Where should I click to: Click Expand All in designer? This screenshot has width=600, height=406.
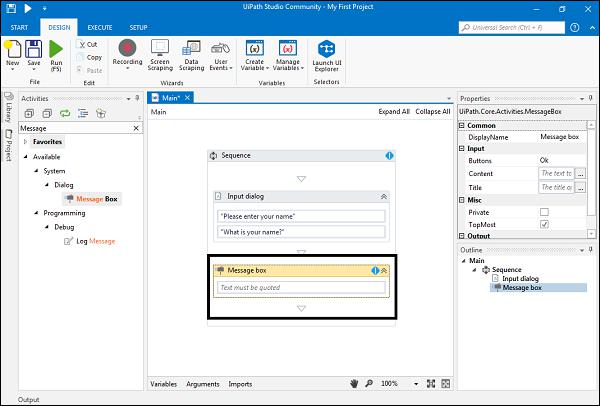(394, 111)
